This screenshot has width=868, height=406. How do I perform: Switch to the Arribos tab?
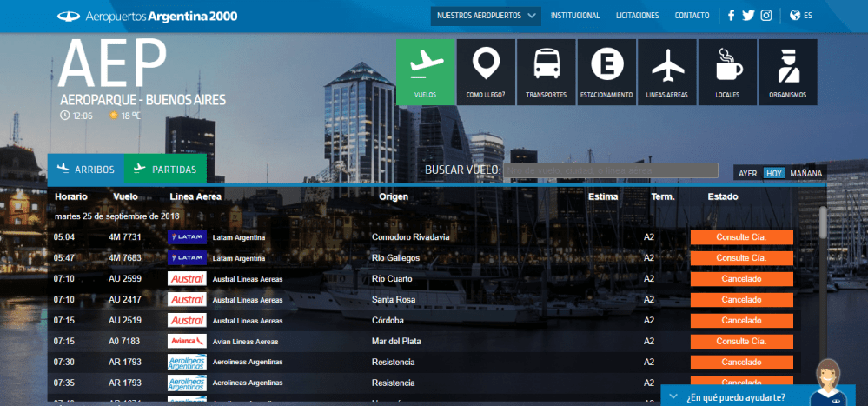click(x=86, y=170)
